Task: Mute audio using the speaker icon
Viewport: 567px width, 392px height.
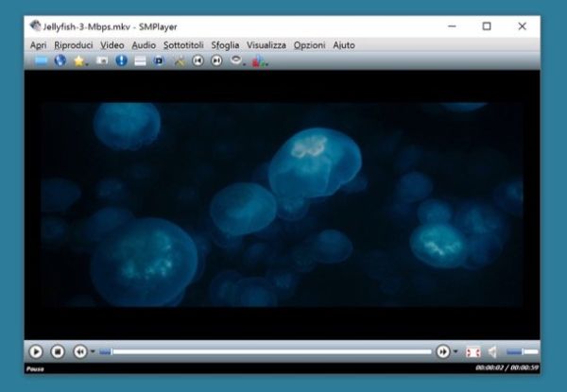Action: pos(492,351)
